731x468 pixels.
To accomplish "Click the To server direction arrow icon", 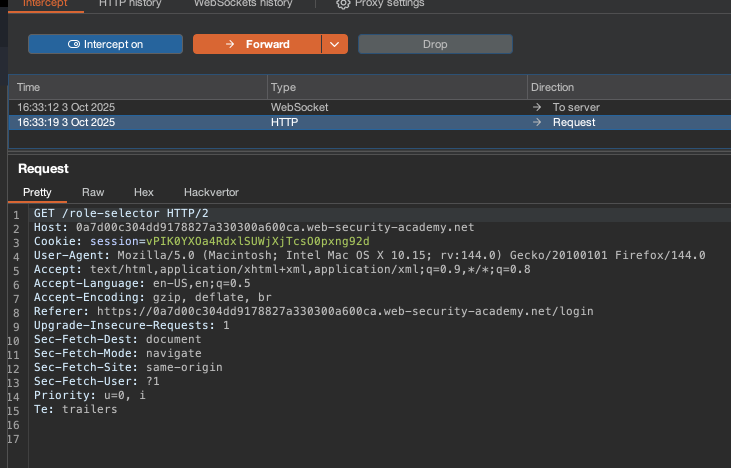I will [537, 107].
